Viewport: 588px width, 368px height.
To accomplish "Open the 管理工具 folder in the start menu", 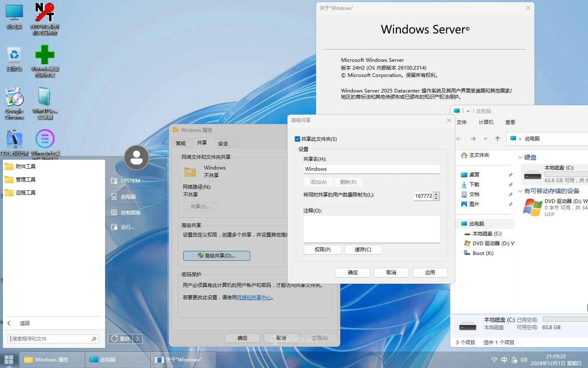I will tap(54, 180).
